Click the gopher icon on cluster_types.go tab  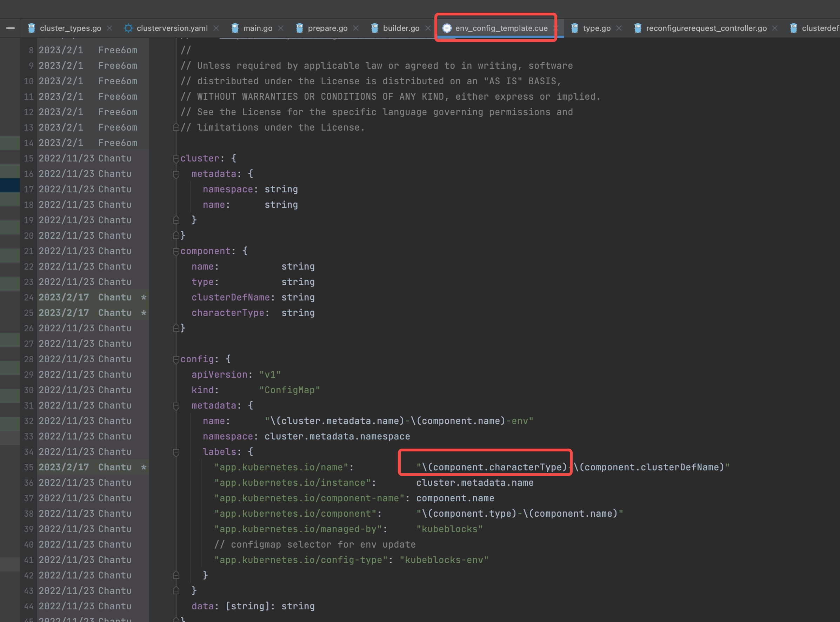32,28
